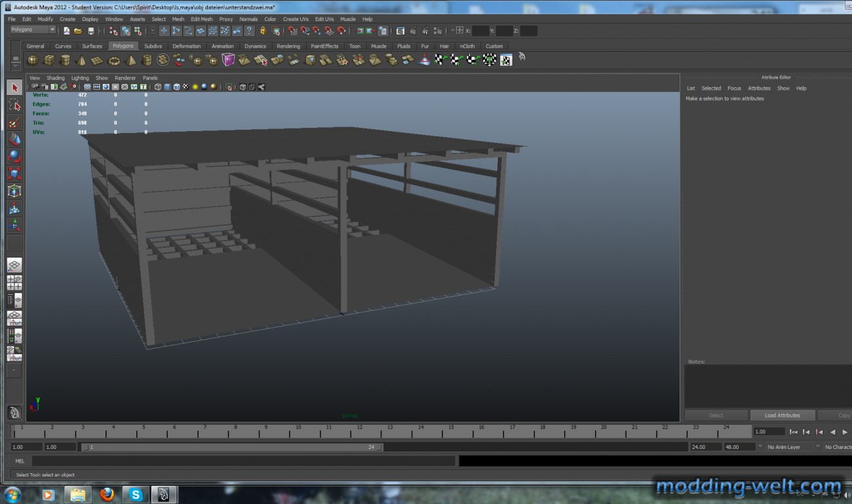Open the viewport Shading menu
The width and height of the screenshot is (852, 504).
coord(56,78)
